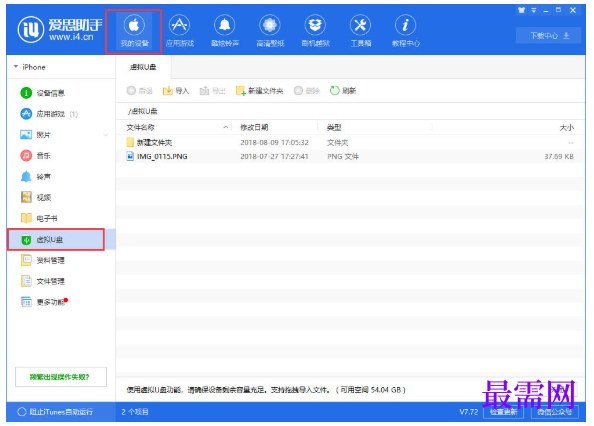Click the Check Update button
The image size is (594, 426).
503,412
